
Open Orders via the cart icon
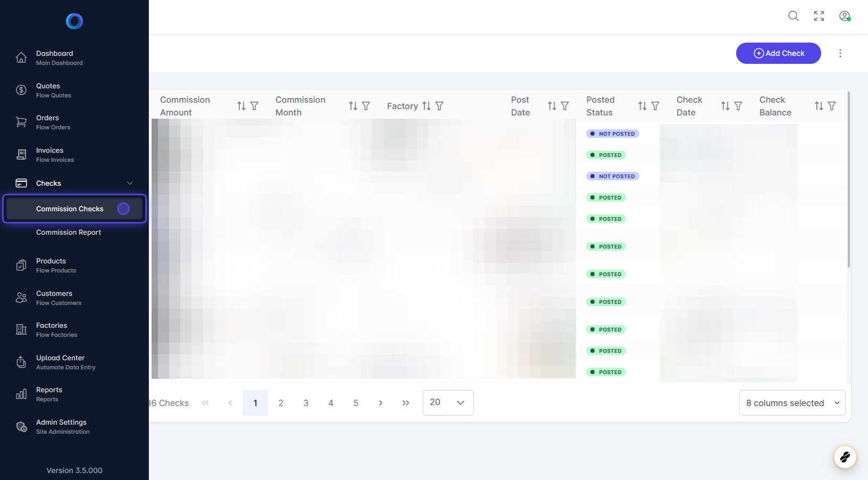(x=21, y=121)
